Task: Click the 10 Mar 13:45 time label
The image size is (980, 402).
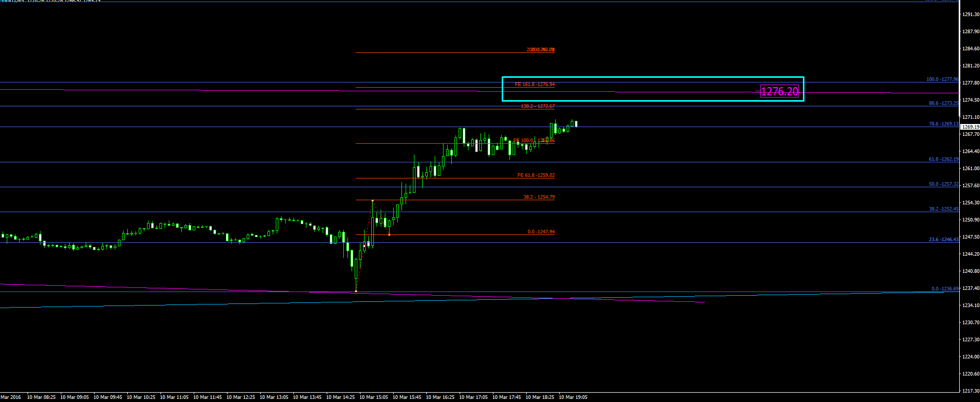Action: coord(307,397)
